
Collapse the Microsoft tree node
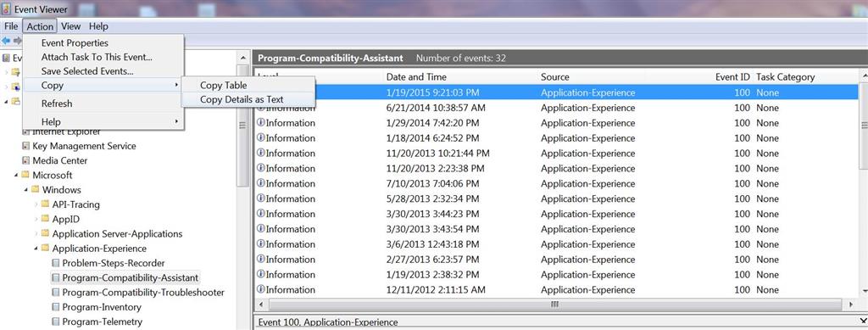(17, 176)
